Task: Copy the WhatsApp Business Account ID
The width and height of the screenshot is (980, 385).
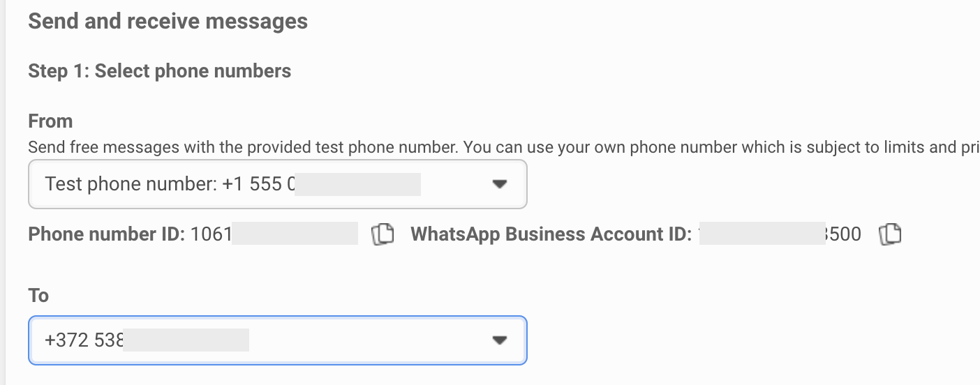Action: tap(890, 234)
